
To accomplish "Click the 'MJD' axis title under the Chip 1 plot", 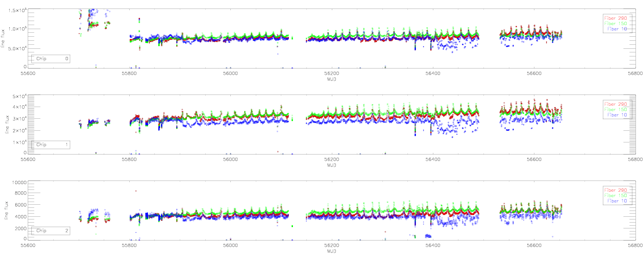I will 331,165.
